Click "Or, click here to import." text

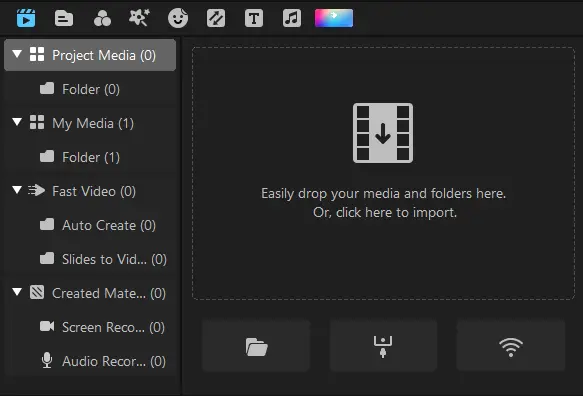pos(385,213)
